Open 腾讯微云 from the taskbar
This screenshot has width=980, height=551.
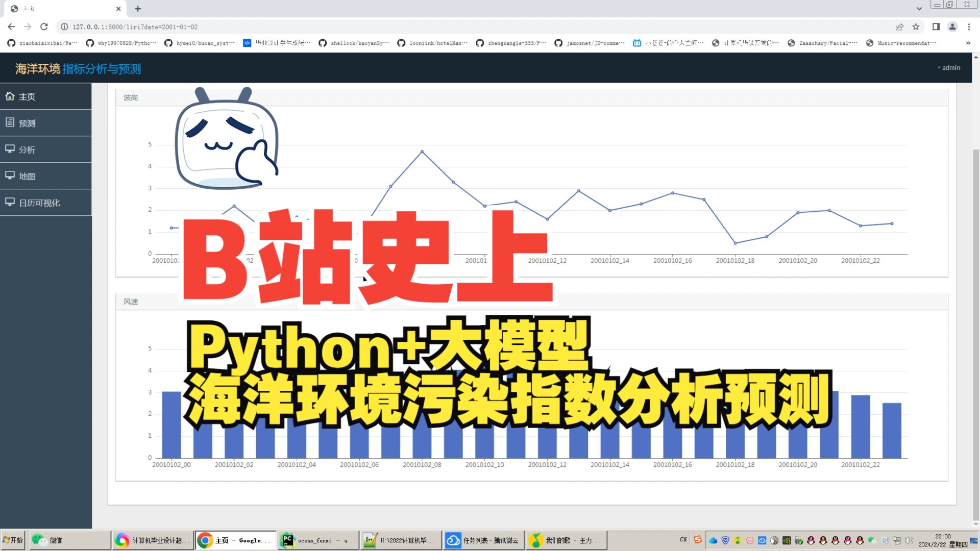click(483, 540)
